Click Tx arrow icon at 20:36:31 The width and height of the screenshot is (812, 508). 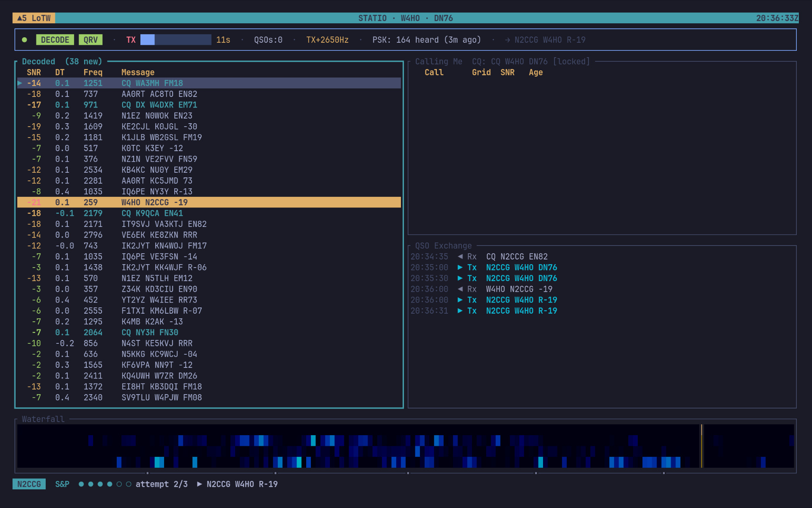pyautogui.click(x=460, y=311)
